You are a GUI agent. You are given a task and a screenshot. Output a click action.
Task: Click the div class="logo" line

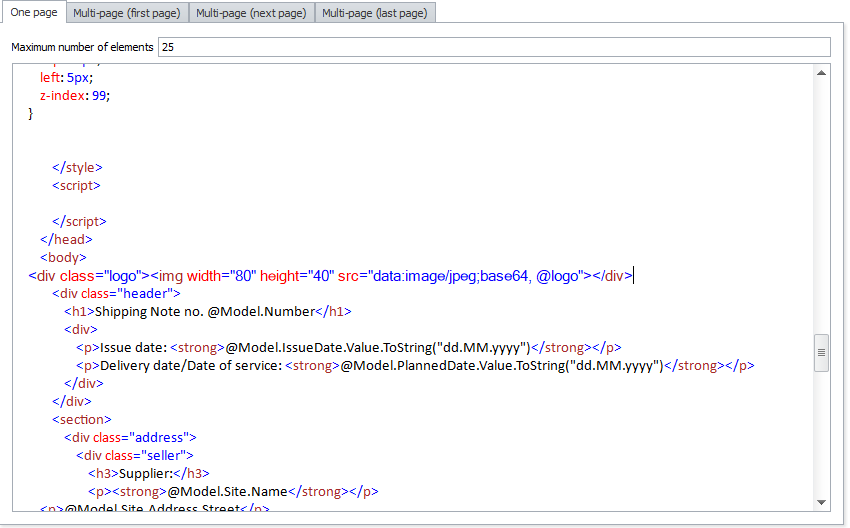330,276
